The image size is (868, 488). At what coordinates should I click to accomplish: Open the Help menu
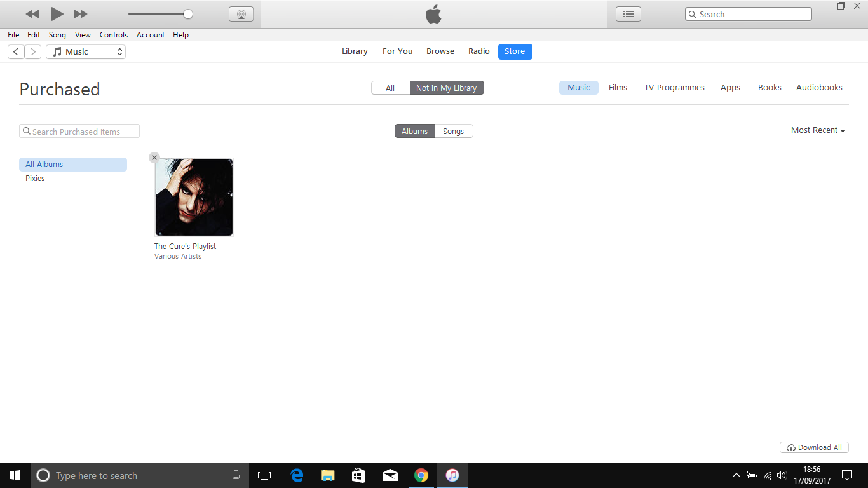181,35
